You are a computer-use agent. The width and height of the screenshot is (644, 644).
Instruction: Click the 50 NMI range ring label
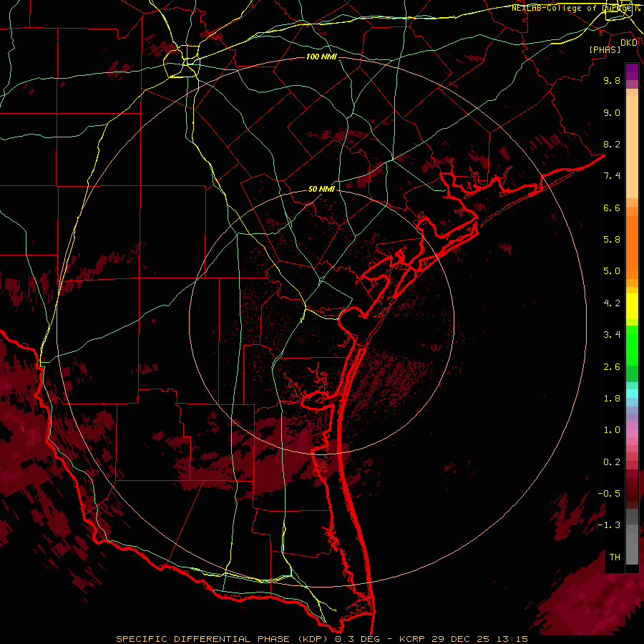click(321, 189)
